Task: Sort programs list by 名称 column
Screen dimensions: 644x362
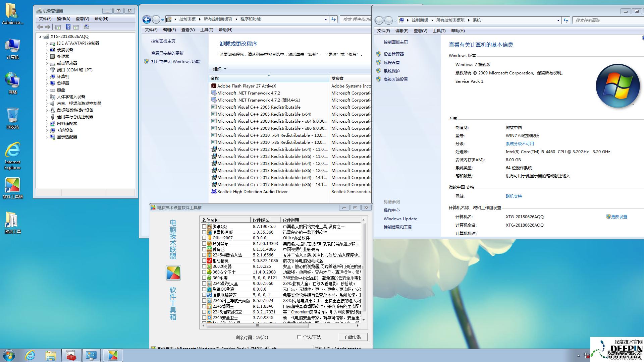Action: tap(269, 78)
